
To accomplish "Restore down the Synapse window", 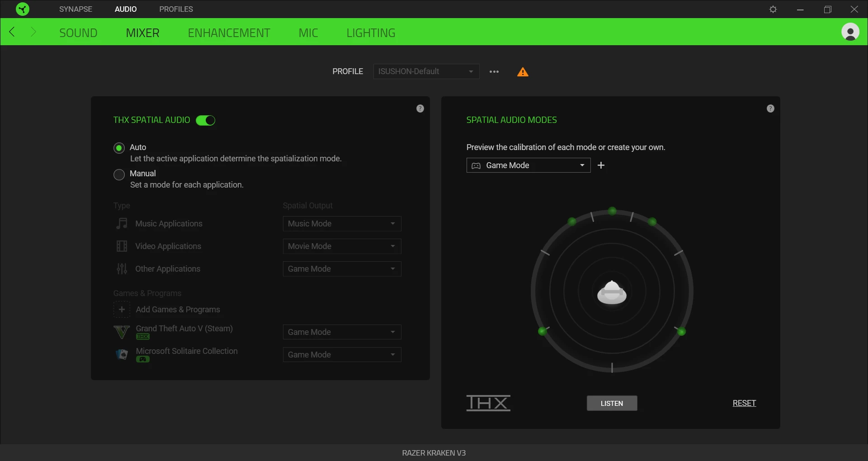I will click(x=827, y=9).
